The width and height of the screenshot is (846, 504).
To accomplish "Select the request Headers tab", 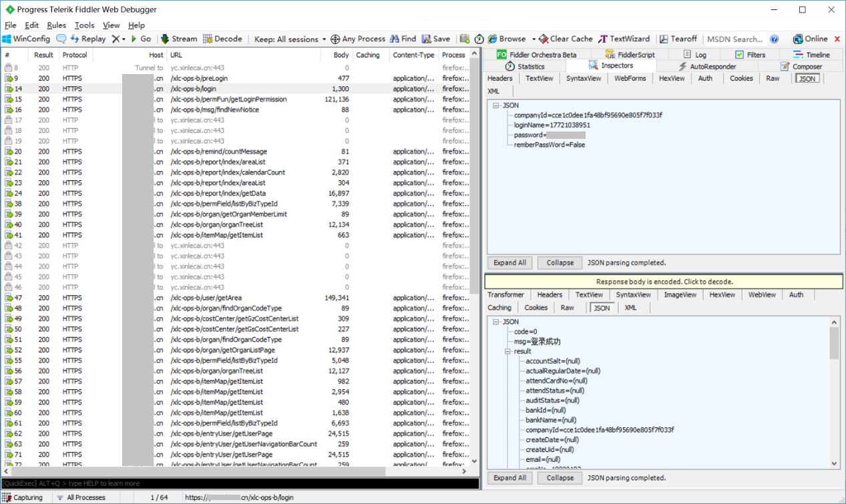I will pyautogui.click(x=500, y=78).
